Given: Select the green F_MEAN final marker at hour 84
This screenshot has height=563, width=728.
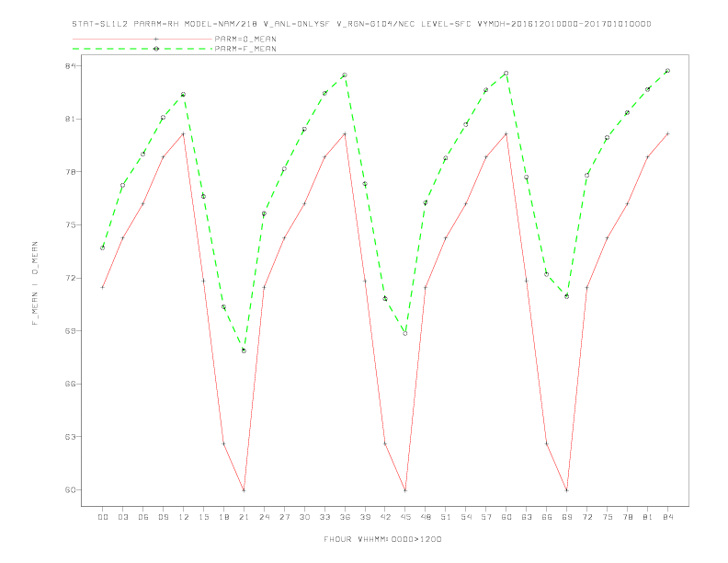Looking at the screenshot, I should pos(667,71).
